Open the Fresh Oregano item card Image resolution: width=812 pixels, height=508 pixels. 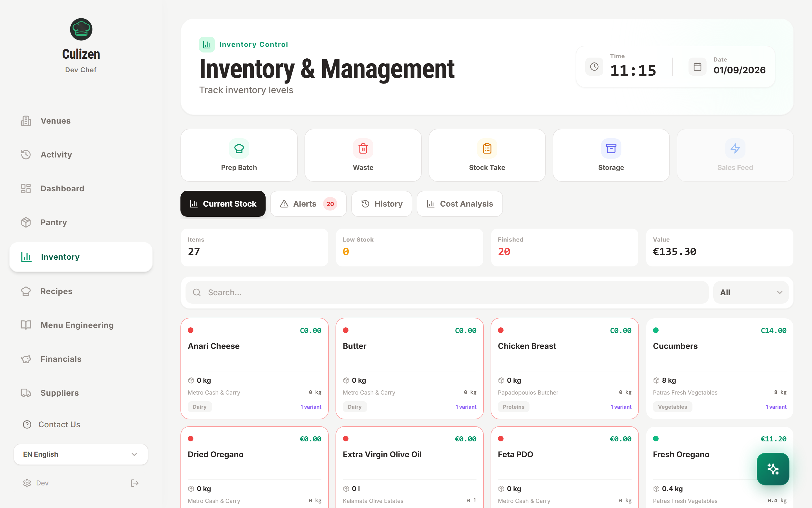tap(720, 467)
